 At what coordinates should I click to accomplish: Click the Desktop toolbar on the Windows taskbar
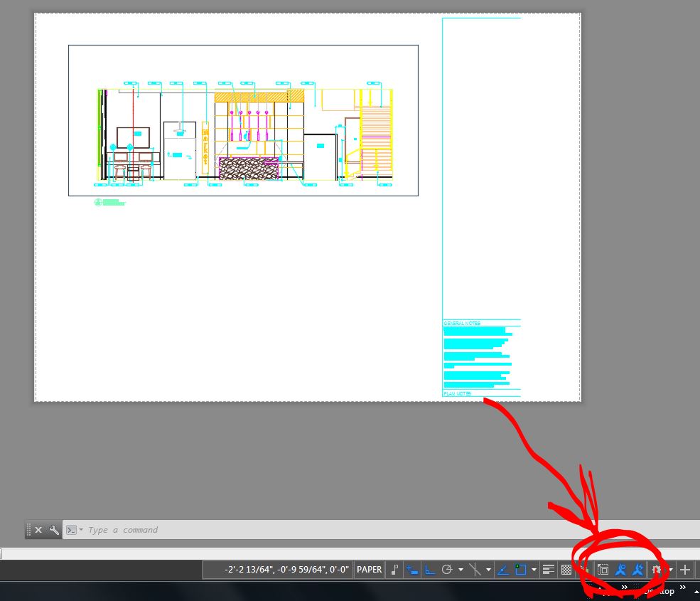(661, 591)
